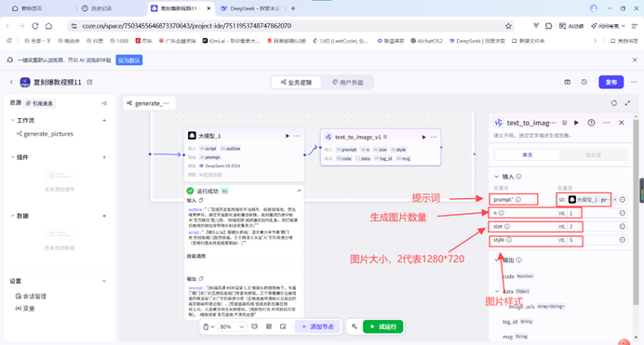644x345 pixels.
Task: Click the 添加节点 add node button
Action: [317, 326]
